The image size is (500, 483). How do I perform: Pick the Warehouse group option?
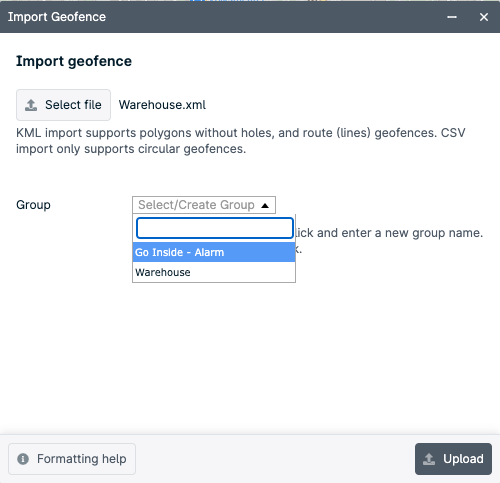214,272
